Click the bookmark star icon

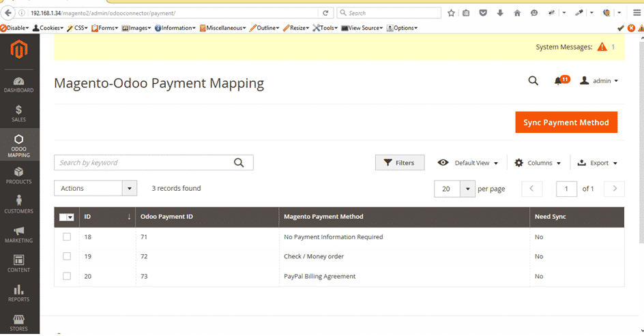click(451, 13)
